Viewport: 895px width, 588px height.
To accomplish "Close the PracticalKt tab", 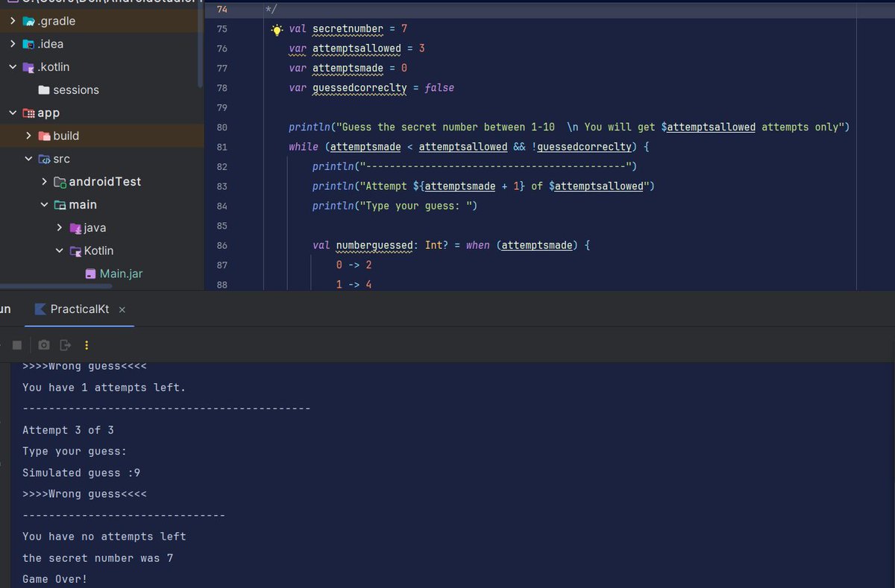I will tap(122, 309).
